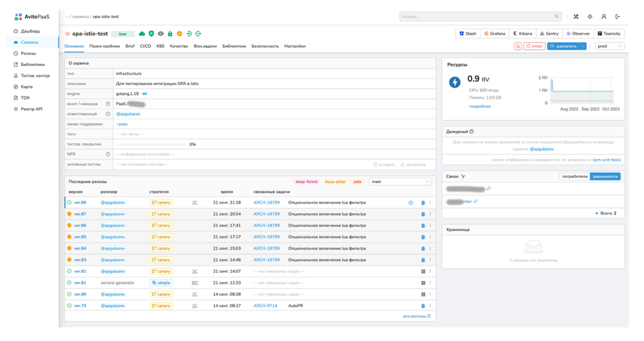Click the green padlock icon in header
The height and width of the screenshot is (341, 644).
pos(170,34)
